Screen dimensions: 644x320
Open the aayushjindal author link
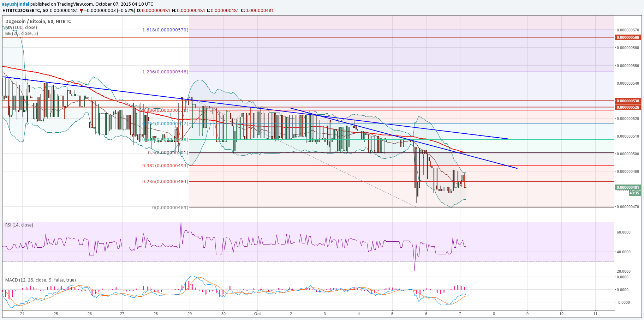(15, 4)
